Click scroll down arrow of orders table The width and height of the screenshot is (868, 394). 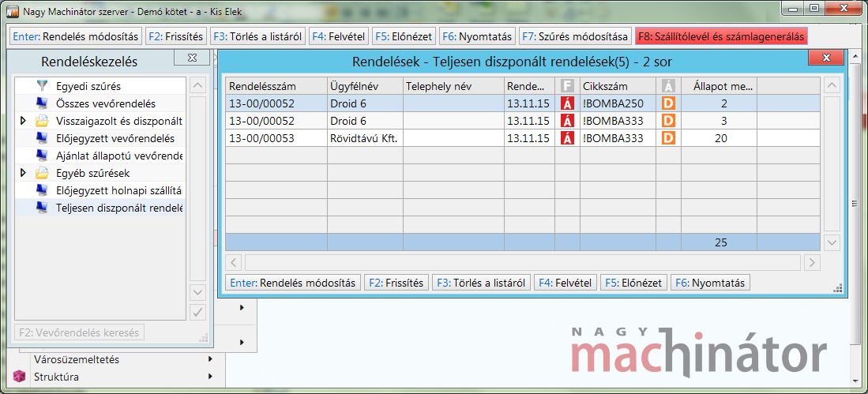pos(832,242)
